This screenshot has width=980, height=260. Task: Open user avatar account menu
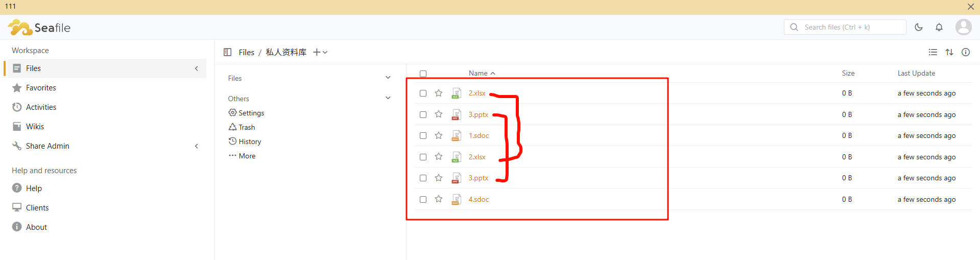[963, 27]
